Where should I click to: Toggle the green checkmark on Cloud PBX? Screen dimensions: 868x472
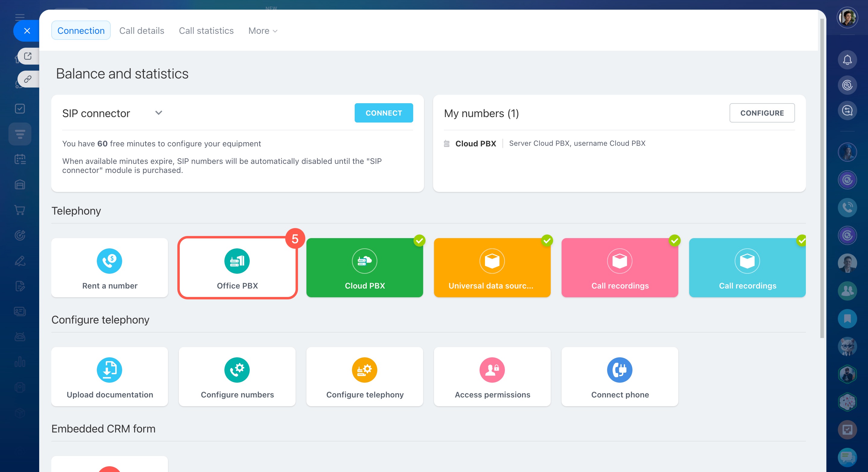pyautogui.click(x=420, y=241)
